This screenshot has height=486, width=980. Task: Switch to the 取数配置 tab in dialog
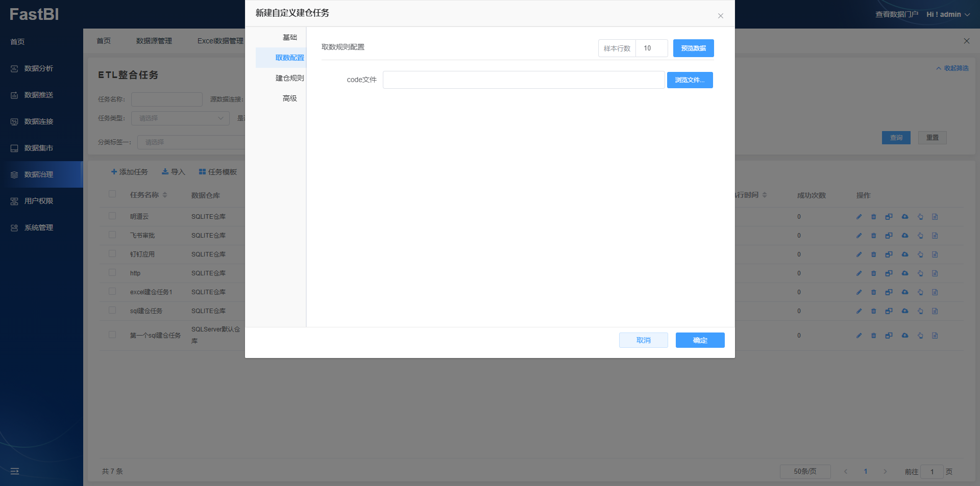[x=289, y=58]
